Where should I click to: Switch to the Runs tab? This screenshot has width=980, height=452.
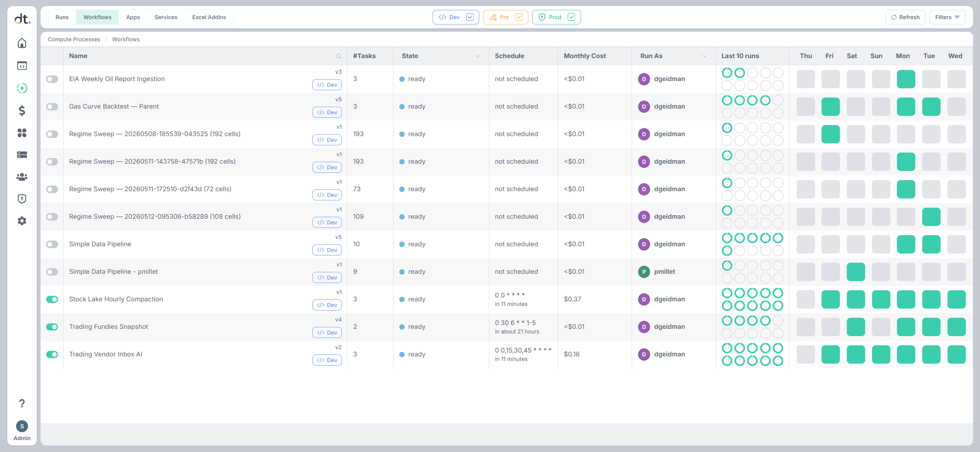[62, 17]
